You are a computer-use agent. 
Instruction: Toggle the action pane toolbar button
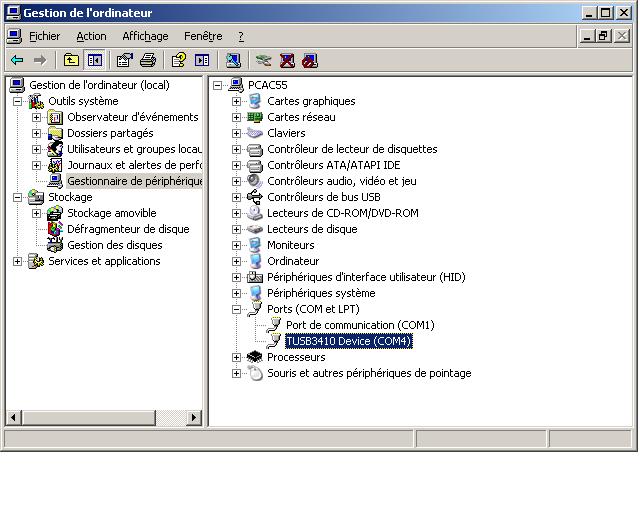[202, 60]
